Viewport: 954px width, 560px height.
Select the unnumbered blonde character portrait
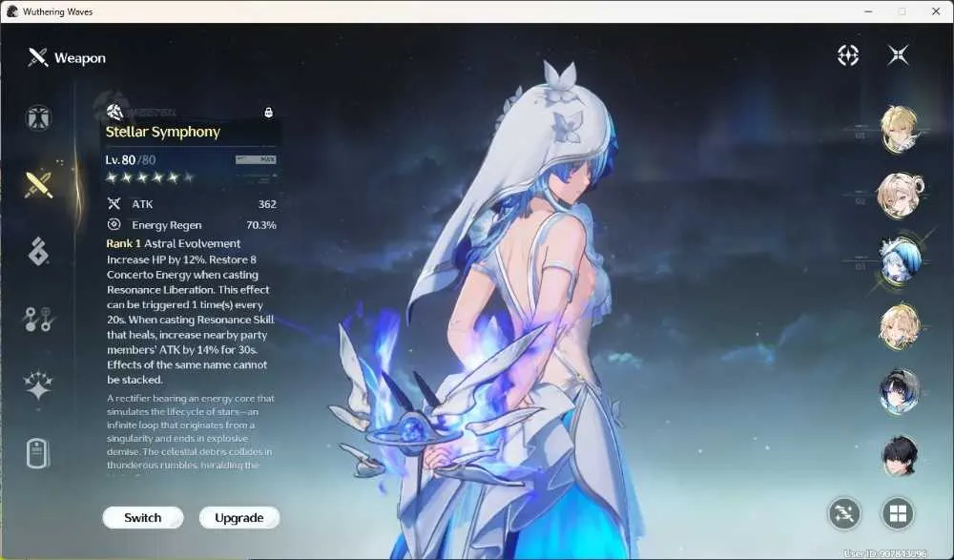900,327
